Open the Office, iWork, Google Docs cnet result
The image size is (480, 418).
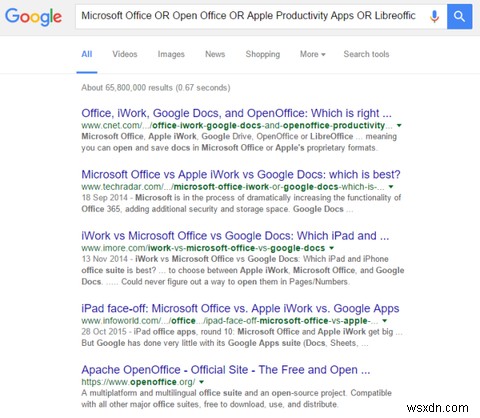pyautogui.click(x=236, y=113)
